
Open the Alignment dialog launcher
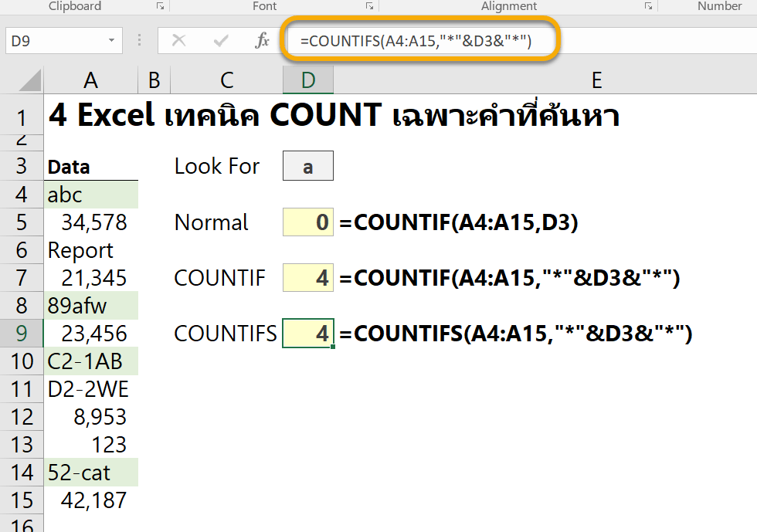649,6
